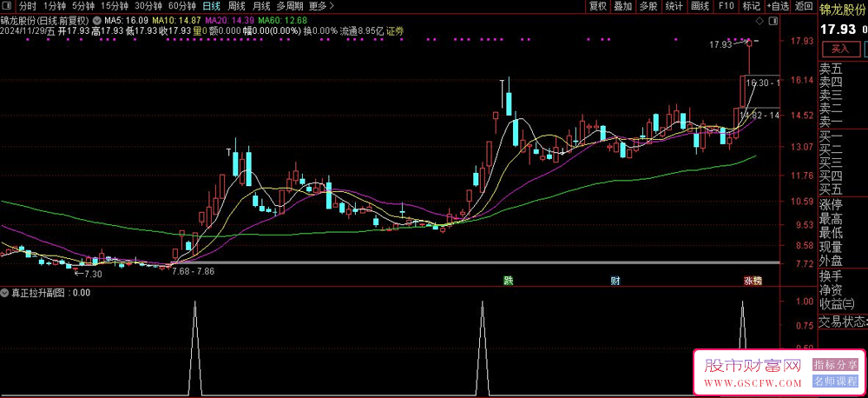The width and height of the screenshot is (868, 398).
Task: Click the diamond icon above the chart
Action: coord(759,21)
